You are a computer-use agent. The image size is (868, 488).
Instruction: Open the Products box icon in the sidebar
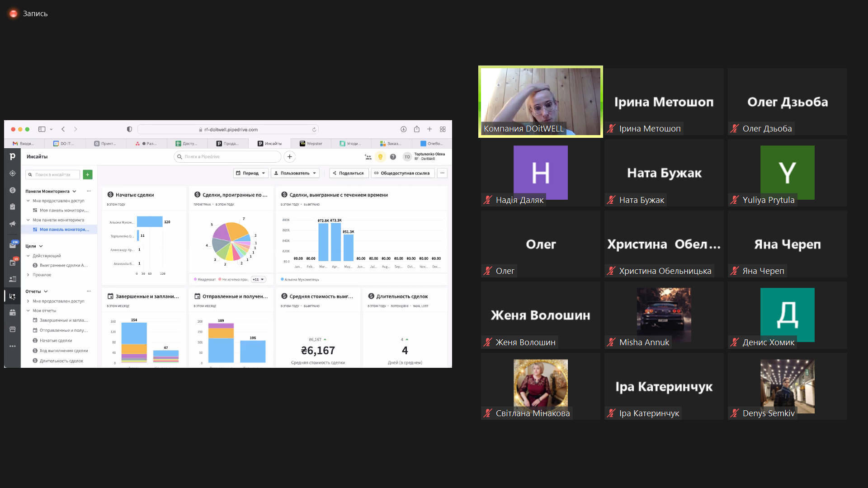click(x=13, y=312)
